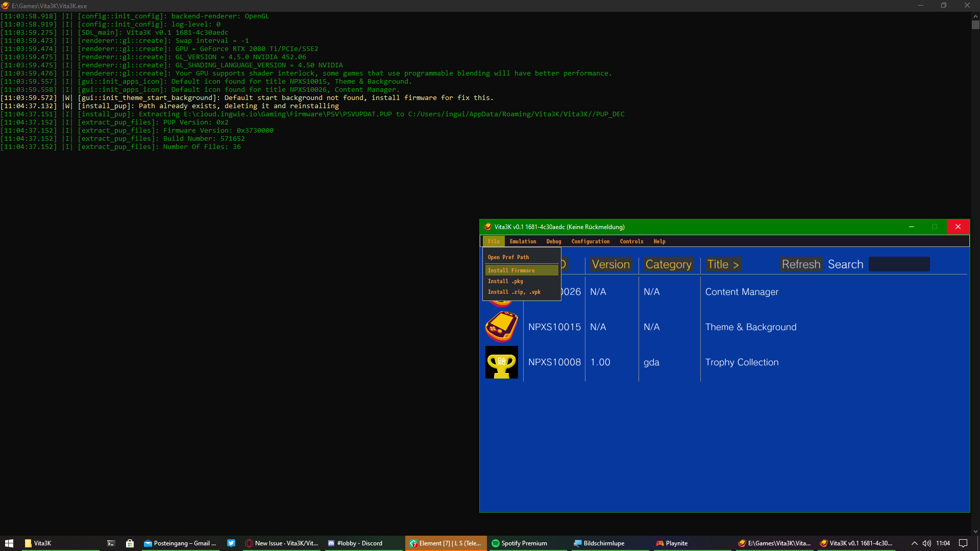Open Twitter from the taskbar
The height and width of the screenshot is (551, 980).
pyautogui.click(x=231, y=543)
